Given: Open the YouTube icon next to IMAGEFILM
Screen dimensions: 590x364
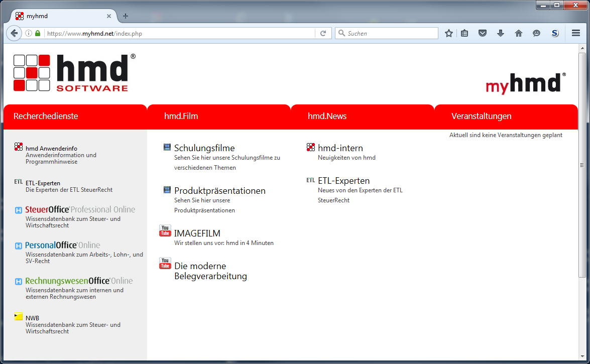Looking at the screenshot, I should point(165,230).
